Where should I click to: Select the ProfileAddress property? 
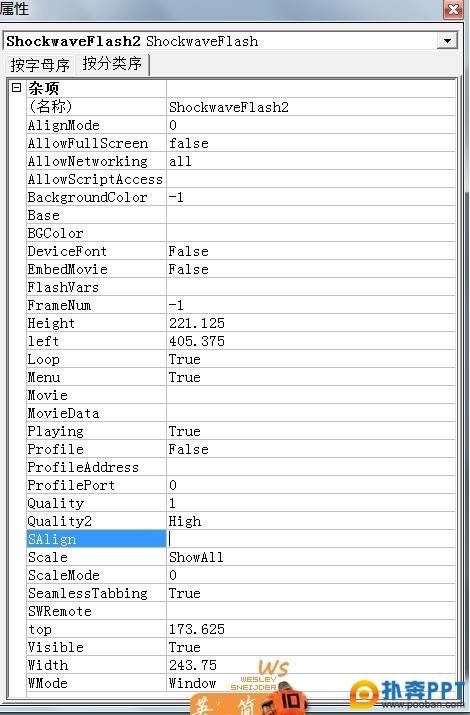(x=96, y=467)
